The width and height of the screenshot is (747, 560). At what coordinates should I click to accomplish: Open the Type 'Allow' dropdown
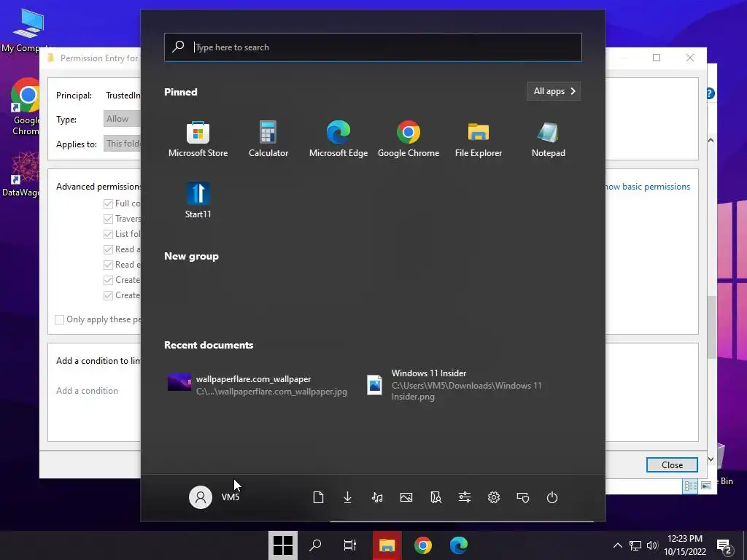[122, 119]
